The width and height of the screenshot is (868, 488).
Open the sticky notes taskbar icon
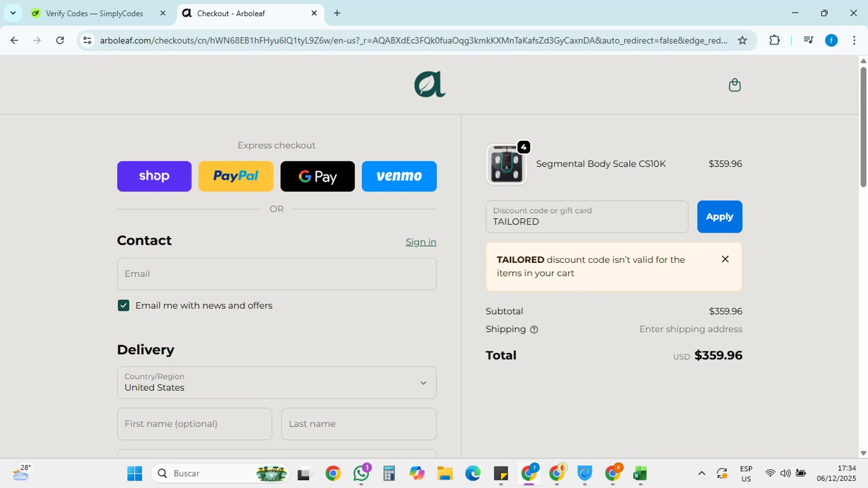click(501, 474)
